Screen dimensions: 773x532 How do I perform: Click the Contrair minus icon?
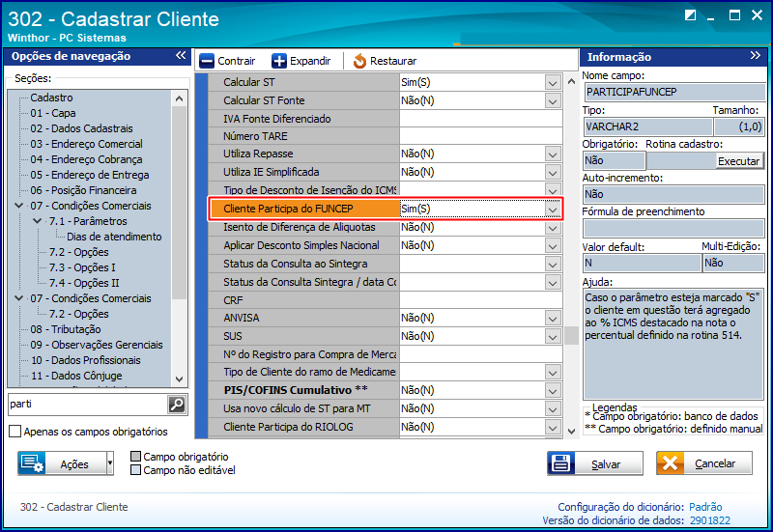point(207,61)
